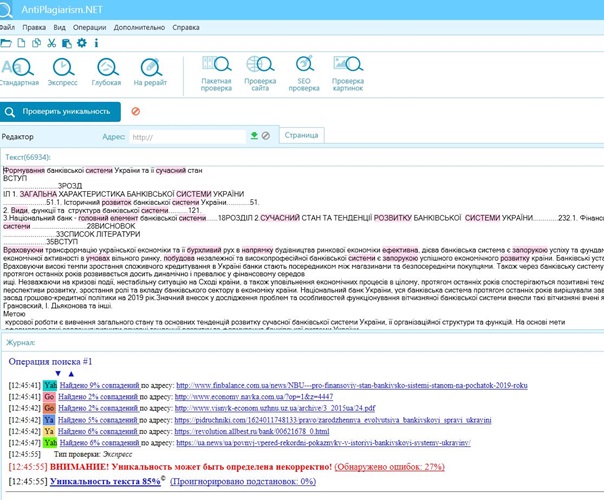Click Уникальность текста 85% link

click(105, 482)
